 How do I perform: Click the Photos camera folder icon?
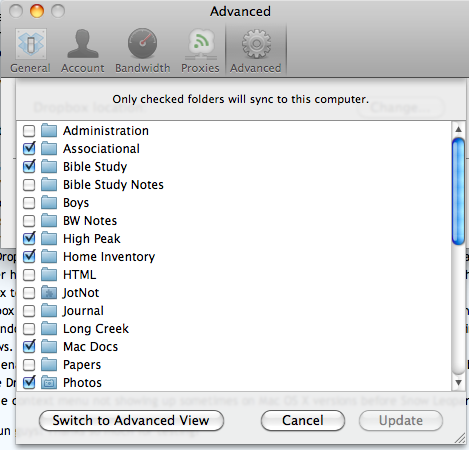coord(49,383)
